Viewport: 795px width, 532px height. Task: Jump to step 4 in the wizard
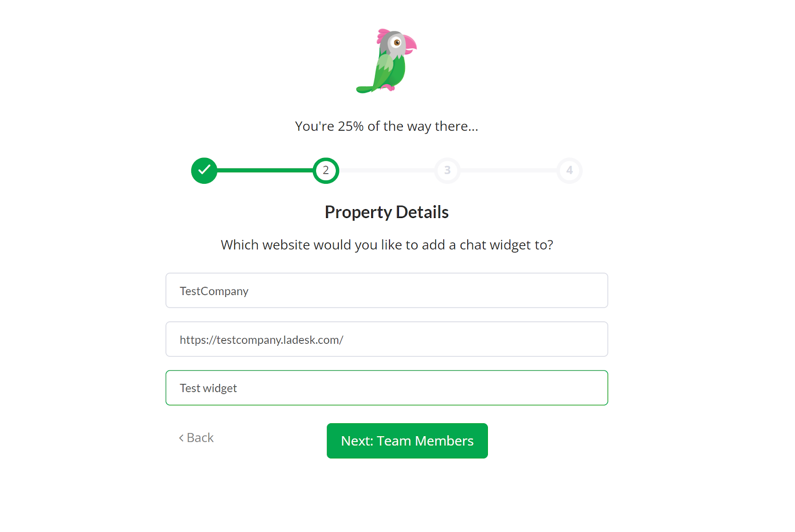click(x=569, y=170)
